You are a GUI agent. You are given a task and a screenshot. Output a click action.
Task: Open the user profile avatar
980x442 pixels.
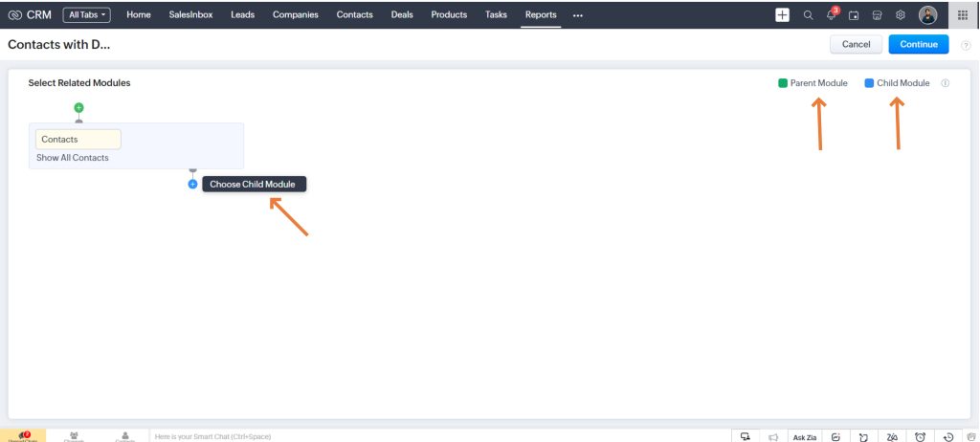(x=927, y=15)
